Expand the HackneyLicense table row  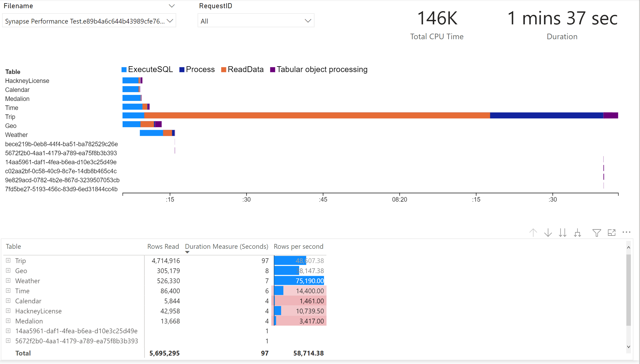[x=8, y=311]
